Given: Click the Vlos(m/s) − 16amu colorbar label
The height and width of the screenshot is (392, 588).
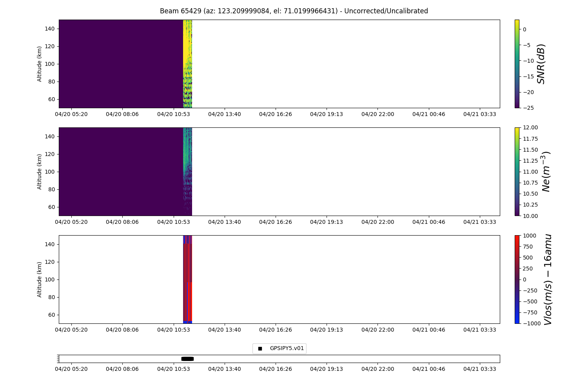Looking at the screenshot, I should pyautogui.click(x=548, y=279).
